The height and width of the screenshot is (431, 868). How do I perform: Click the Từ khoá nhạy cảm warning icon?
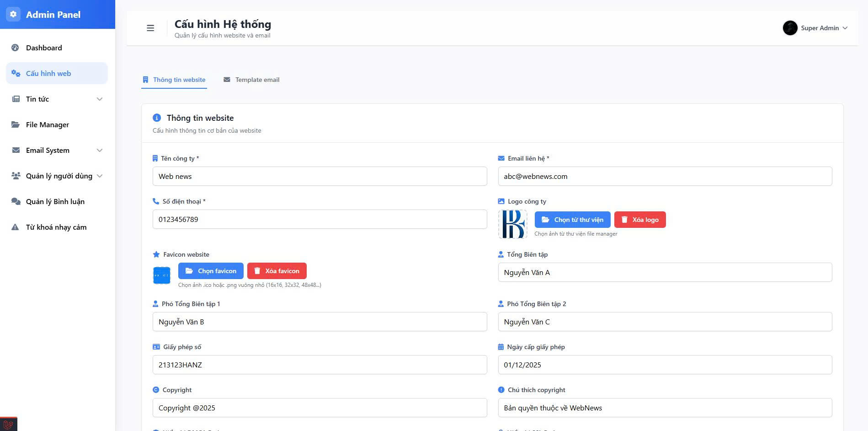pos(16,227)
